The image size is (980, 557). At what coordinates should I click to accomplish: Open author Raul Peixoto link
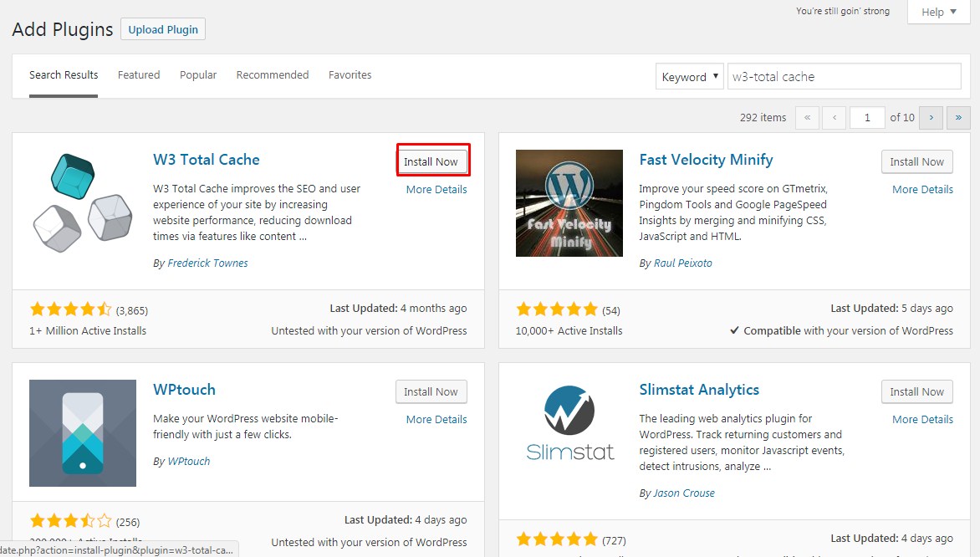pyautogui.click(x=683, y=263)
